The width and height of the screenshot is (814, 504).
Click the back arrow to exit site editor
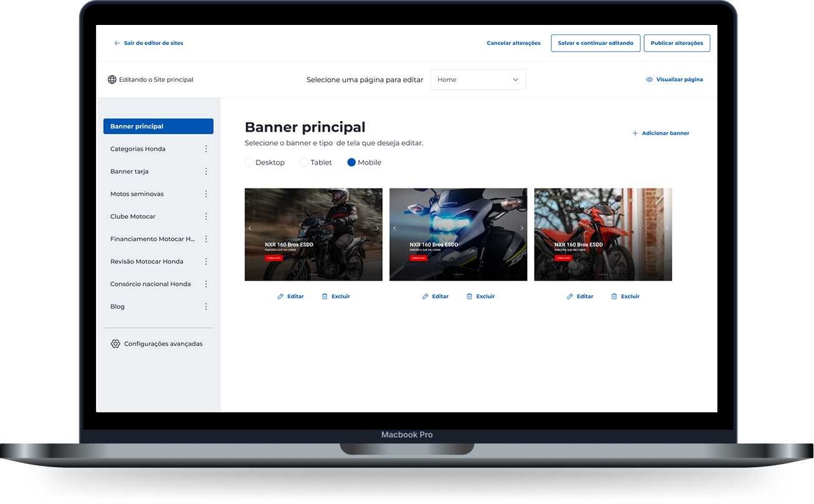[x=117, y=43]
